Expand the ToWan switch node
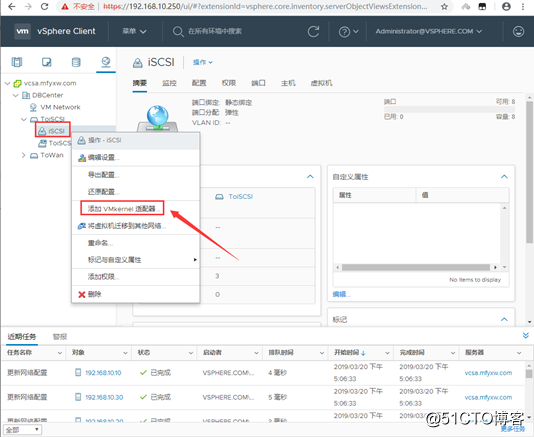This screenshot has width=534, height=437. pyautogui.click(x=23, y=155)
